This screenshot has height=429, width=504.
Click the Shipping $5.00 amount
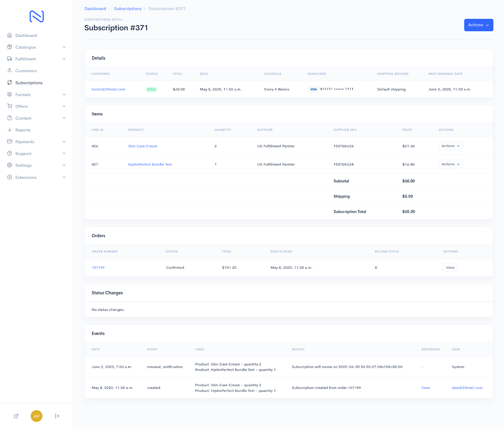408,197
